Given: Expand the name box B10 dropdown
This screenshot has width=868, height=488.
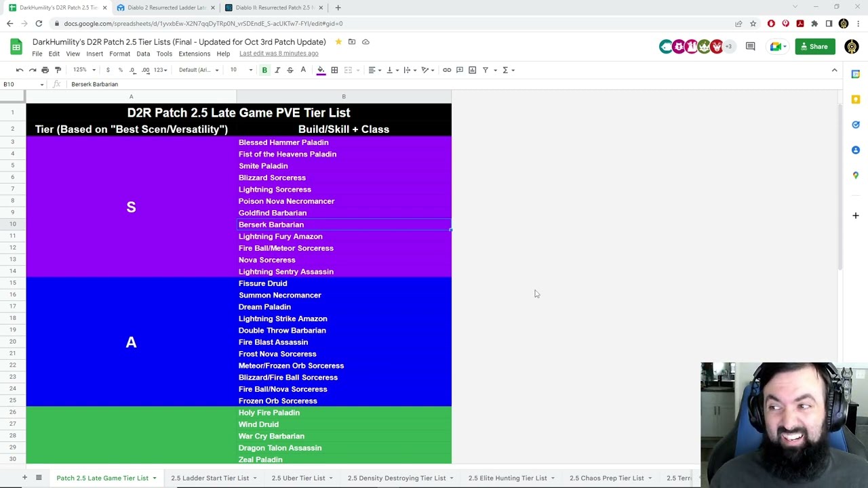Looking at the screenshot, I should coord(42,85).
